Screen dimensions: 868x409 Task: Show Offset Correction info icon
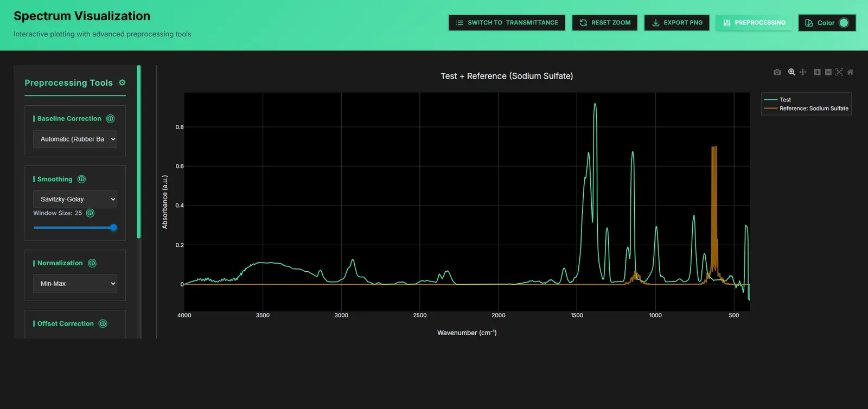[x=103, y=324]
